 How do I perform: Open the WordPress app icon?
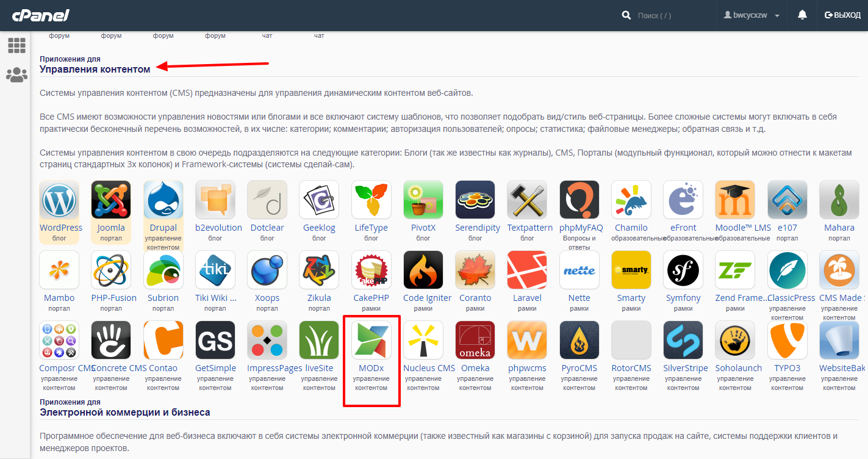click(59, 200)
